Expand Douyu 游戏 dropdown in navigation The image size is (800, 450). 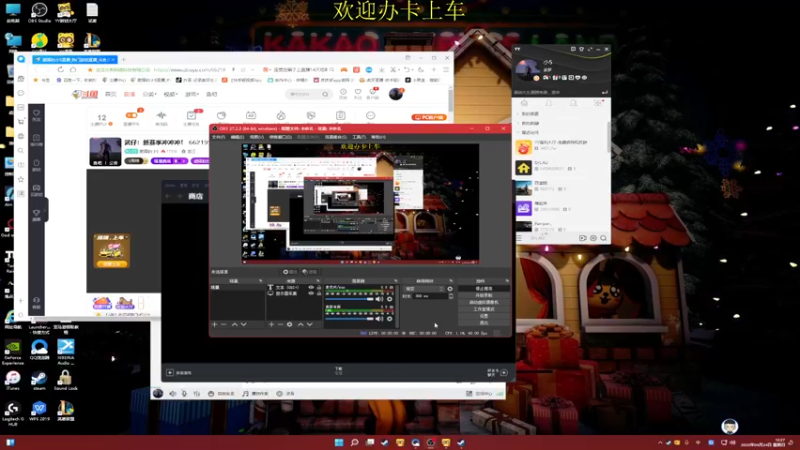(192, 94)
